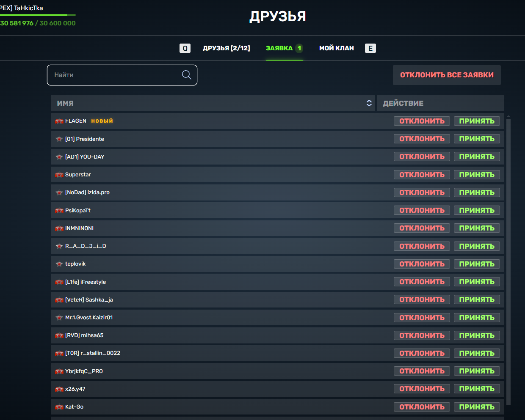Accept Superstar's request

pos(477,175)
